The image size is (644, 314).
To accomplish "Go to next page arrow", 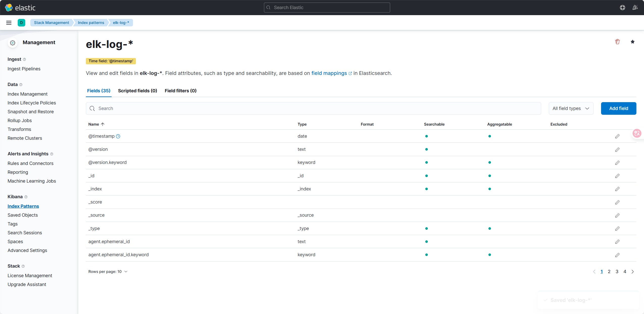I will click(x=633, y=272).
